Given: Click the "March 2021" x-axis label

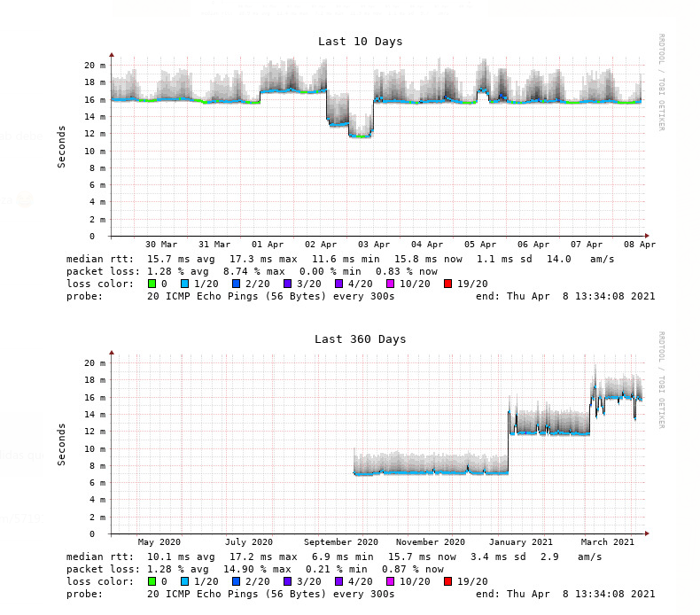Looking at the screenshot, I should tap(608, 542).
